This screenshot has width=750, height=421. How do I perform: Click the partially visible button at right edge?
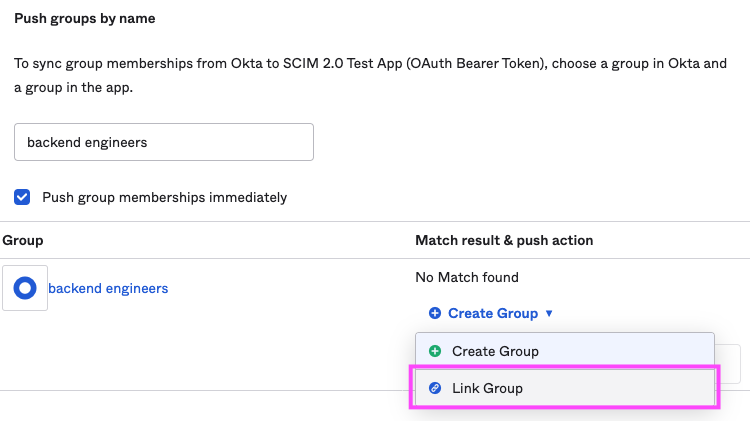(728, 364)
